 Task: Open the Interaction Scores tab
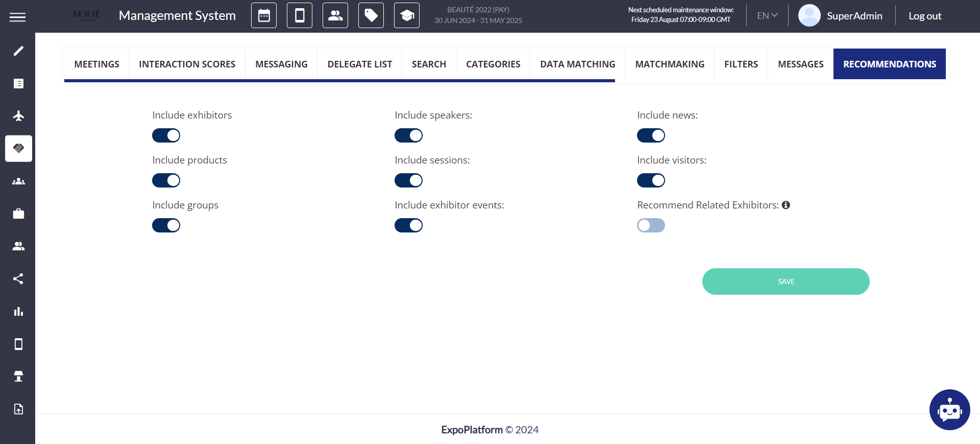pos(187,64)
